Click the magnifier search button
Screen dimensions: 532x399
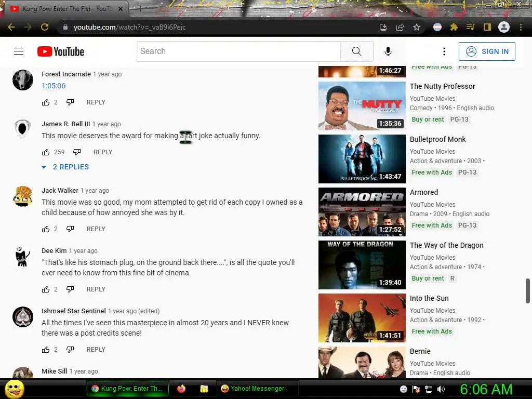coord(356,51)
